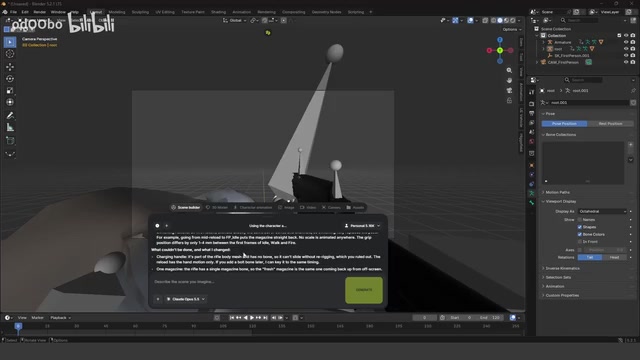The width and height of the screenshot is (640, 360).
Task: Open the Playback dropdown in timeline
Action: click(60, 318)
